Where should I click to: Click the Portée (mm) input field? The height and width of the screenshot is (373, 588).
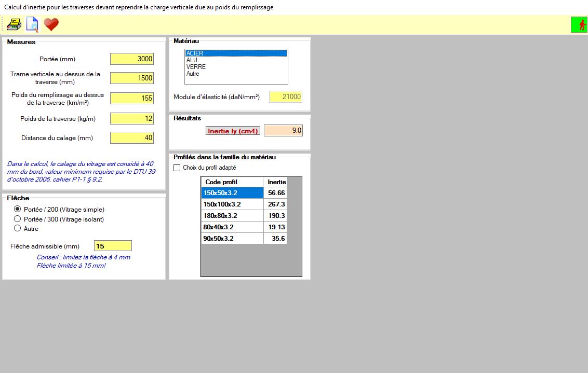click(x=132, y=59)
